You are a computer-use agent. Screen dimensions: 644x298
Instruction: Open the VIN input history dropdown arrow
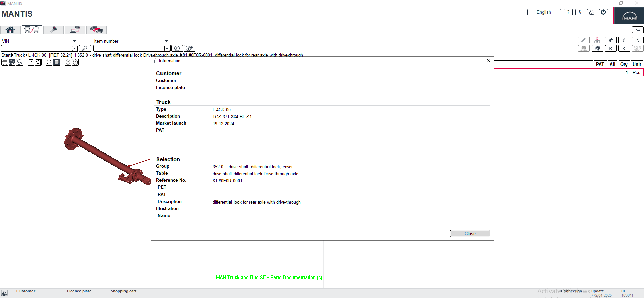pos(75,48)
